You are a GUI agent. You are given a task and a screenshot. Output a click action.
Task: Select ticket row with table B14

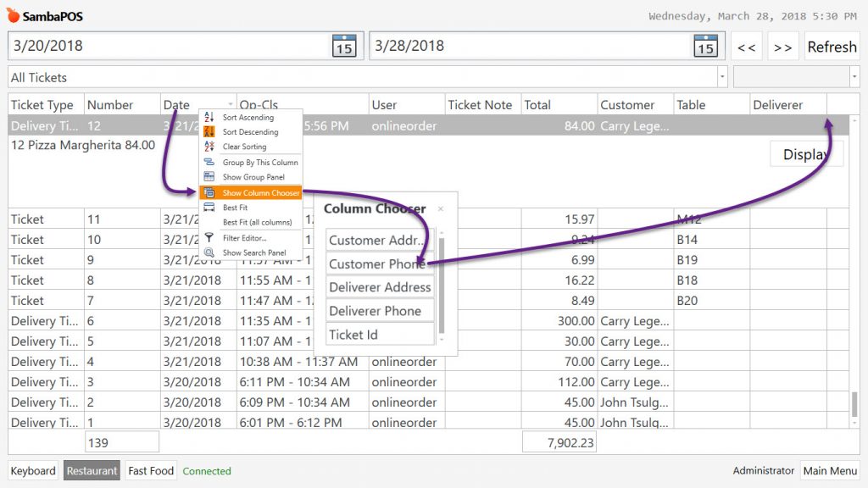[x=428, y=240]
